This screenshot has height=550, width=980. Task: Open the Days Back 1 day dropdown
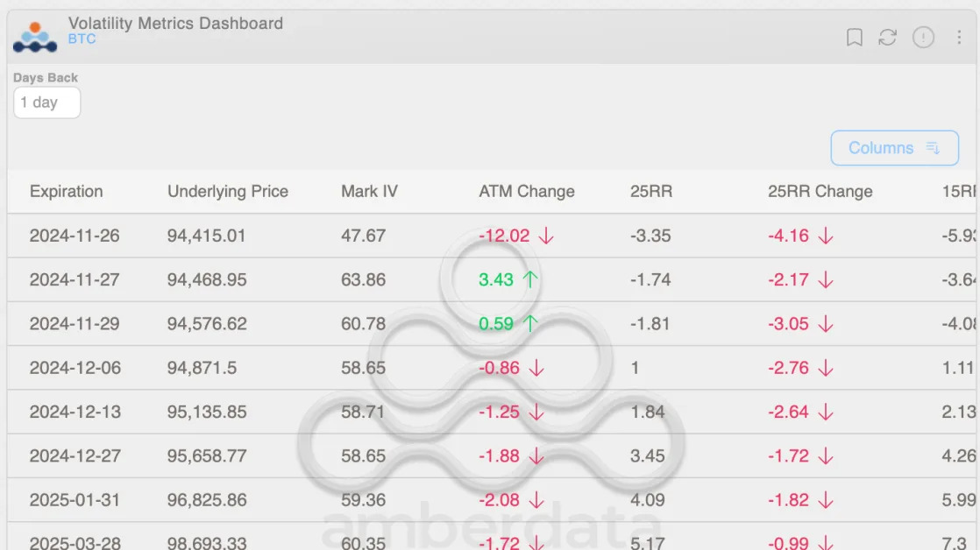[46, 102]
